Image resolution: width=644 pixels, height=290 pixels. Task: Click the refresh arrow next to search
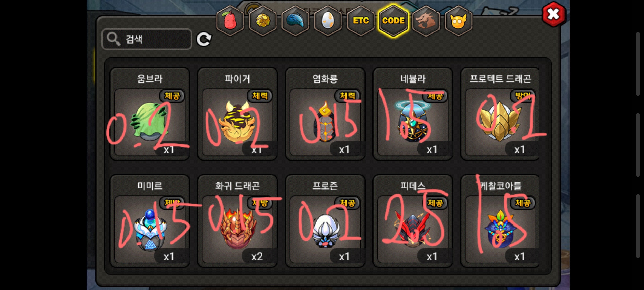coord(204,39)
